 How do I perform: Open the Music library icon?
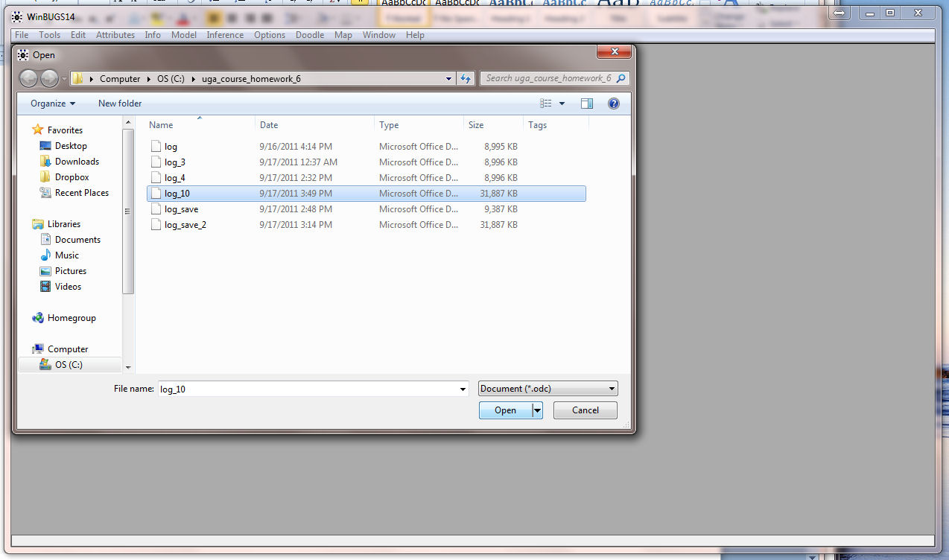(45, 255)
